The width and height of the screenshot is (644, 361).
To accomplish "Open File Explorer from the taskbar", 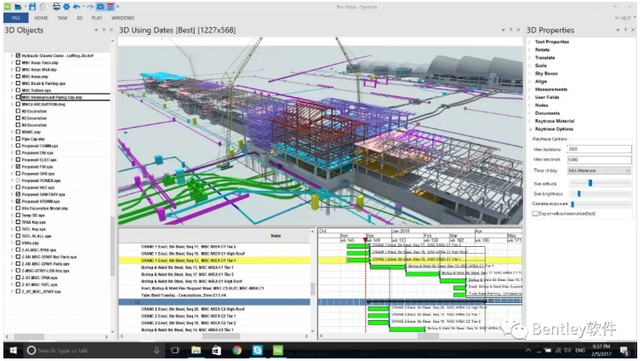I will [x=196, y=350].
